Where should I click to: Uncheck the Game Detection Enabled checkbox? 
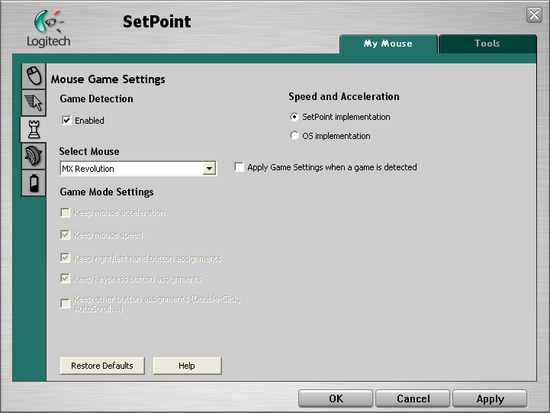coord(66,120)
